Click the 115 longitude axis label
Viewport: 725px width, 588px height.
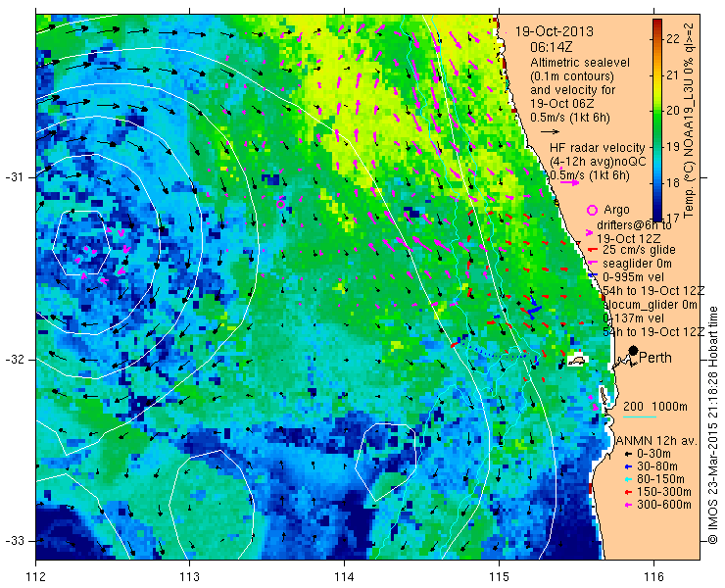499,577
